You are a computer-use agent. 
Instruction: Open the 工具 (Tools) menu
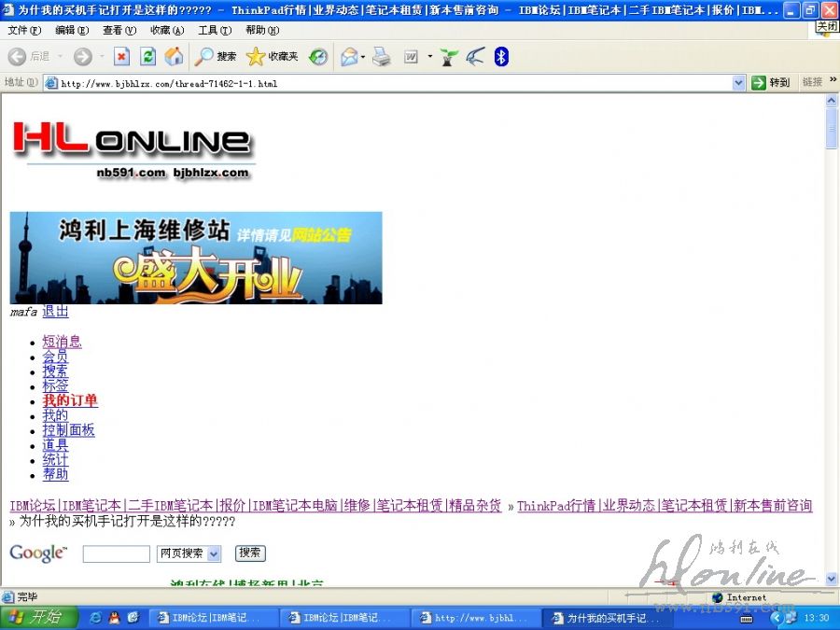pos(214,30)
